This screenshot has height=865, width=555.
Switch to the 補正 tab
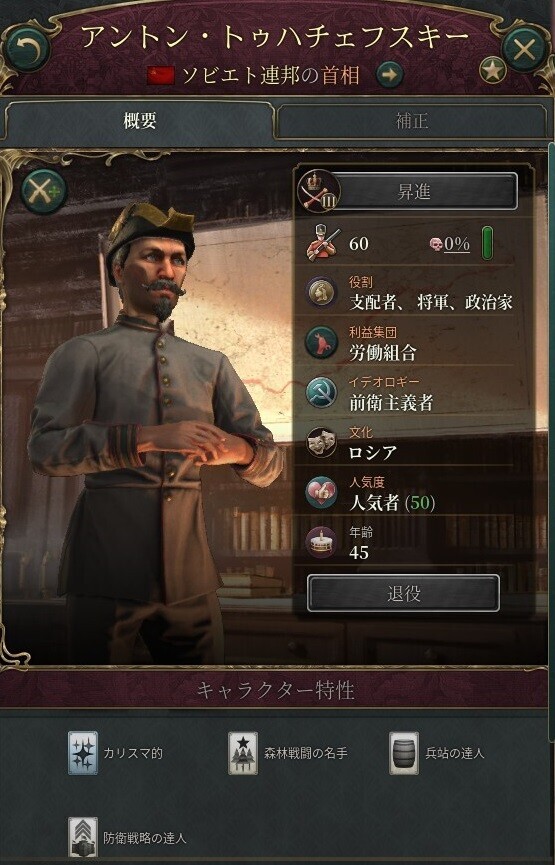tap(412, 121)
